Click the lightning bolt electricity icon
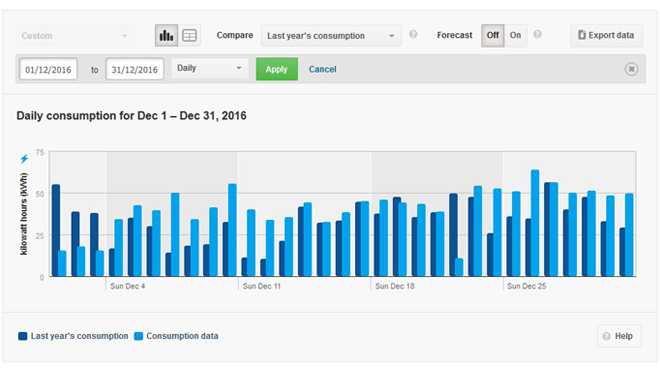Image resolution: width=660 pixels, height=372 pixels. [x=24, y=159]
